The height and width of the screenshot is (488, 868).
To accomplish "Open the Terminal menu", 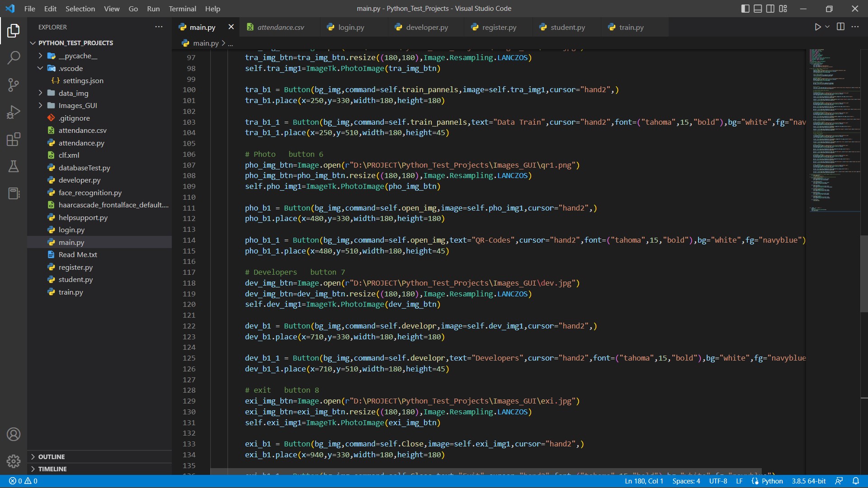I will coord(182,9).
